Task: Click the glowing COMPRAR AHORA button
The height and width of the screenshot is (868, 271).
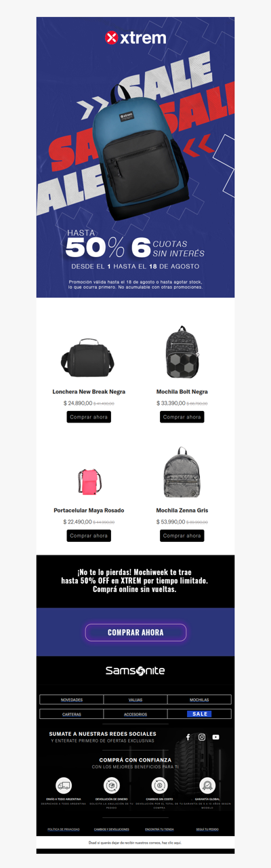Action: [135, 633]
